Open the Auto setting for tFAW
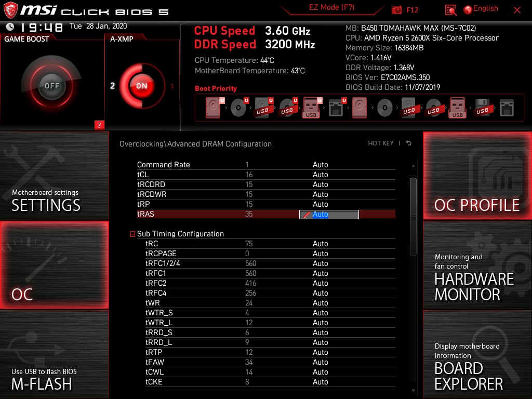This screenshot has height=399, width=532. (x=320, y=362)
